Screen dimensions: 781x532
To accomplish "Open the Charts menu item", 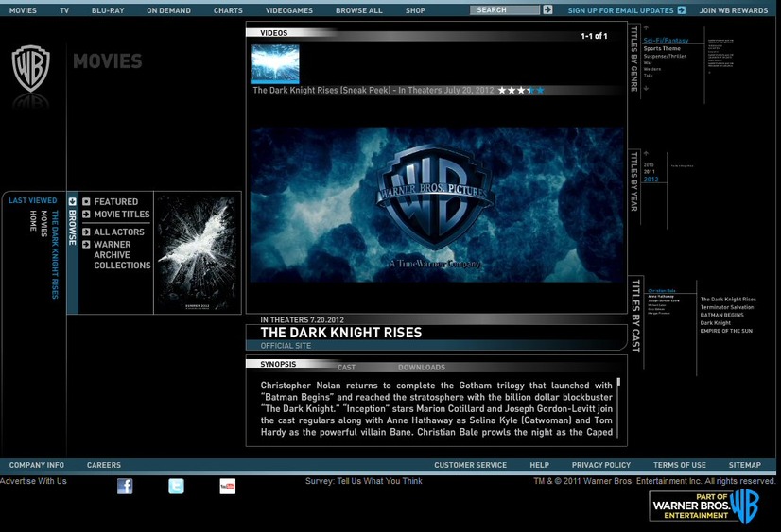I will tap(228, 10).
